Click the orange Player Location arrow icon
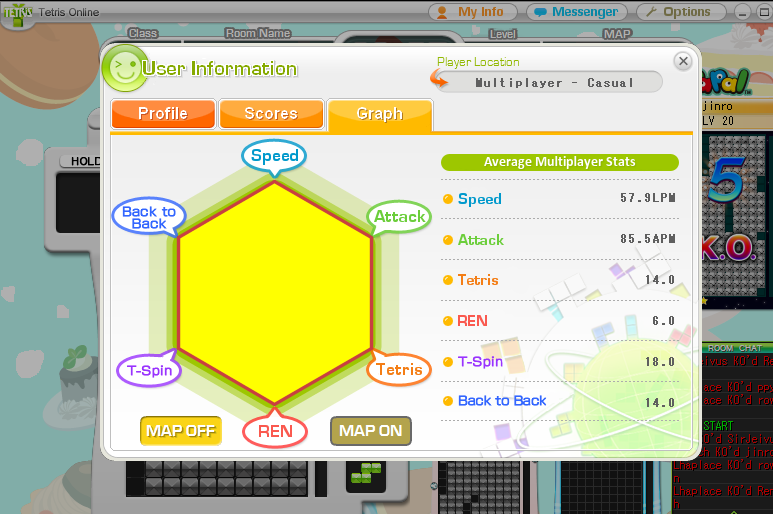 tap(439, 79)
